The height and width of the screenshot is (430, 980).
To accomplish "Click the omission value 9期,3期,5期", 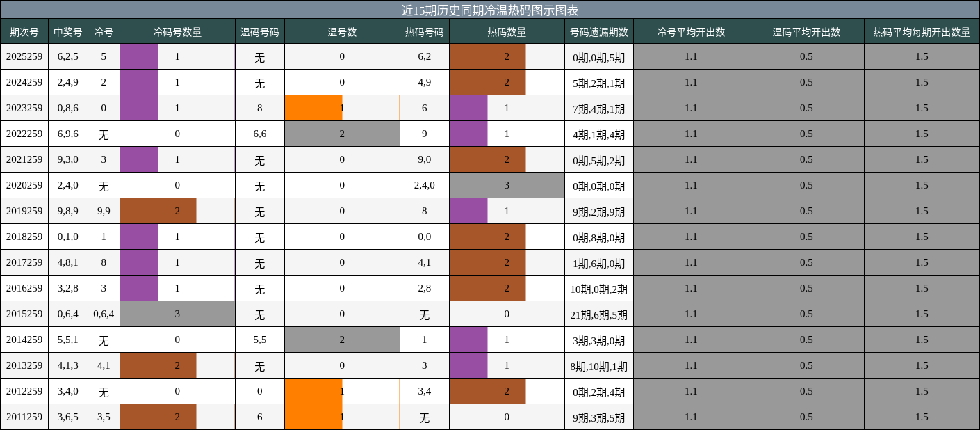I will [599, 417].
